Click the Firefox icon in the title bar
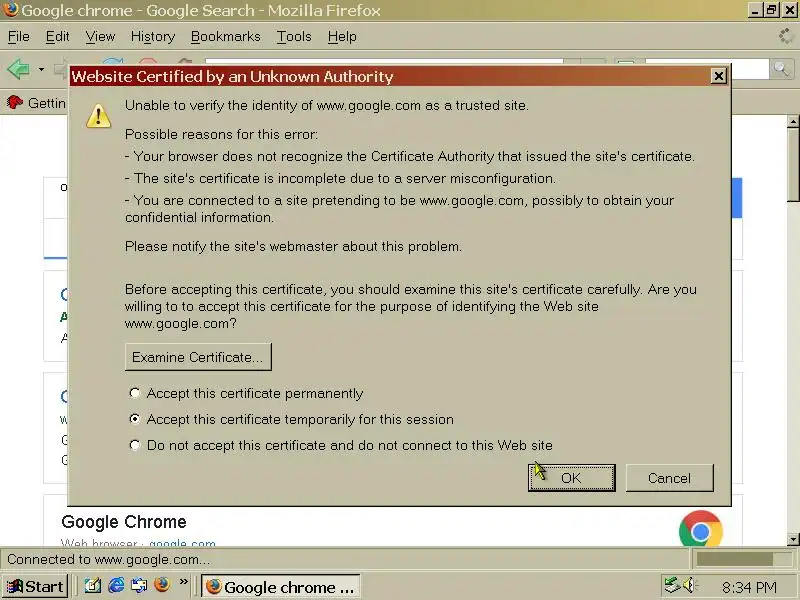The height and width of the screenshot is (600, 800). (10, 9)
